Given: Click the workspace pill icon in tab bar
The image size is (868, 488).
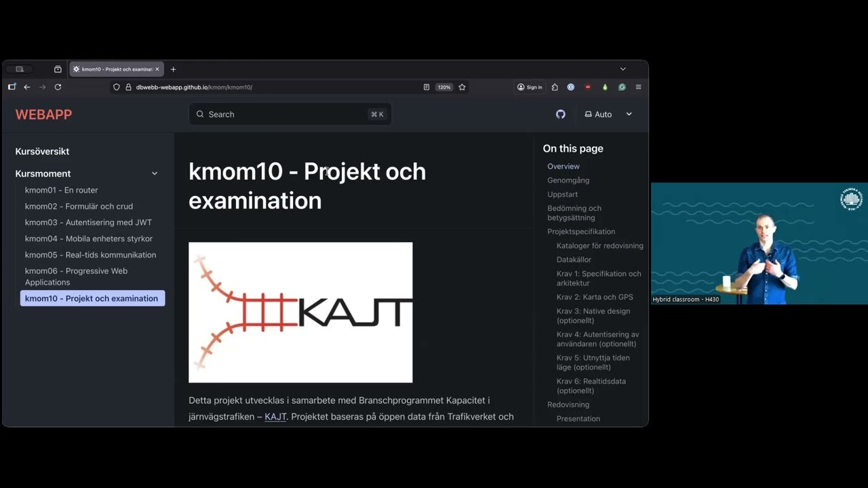Looking at the screenshot, I should click(x=20, y=69).
